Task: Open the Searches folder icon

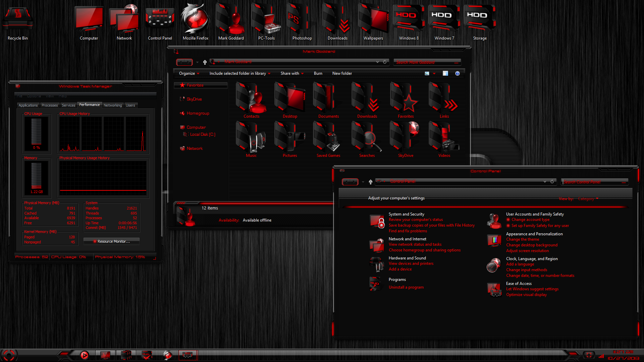Action: [367, 139]
